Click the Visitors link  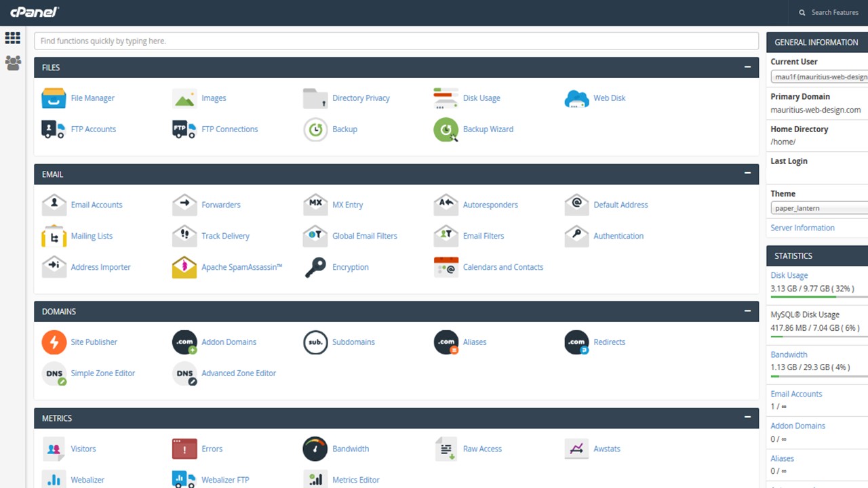(83, 449)
